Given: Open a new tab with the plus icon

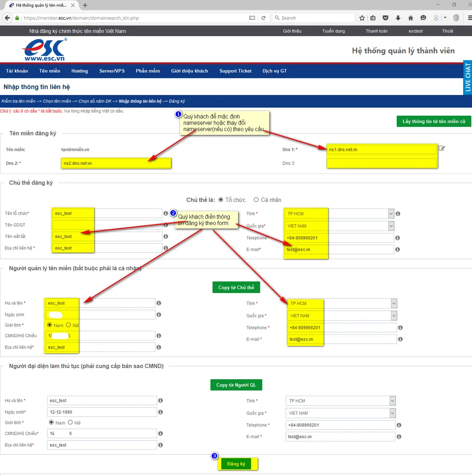Looking at the screenshot, I should pyautogui.click(x=85, y=5).
